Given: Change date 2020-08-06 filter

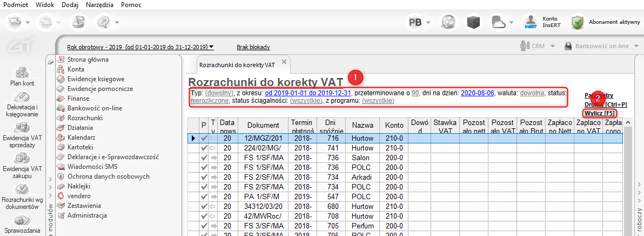Looking at the screenshot, I should [x=478, y=93].
